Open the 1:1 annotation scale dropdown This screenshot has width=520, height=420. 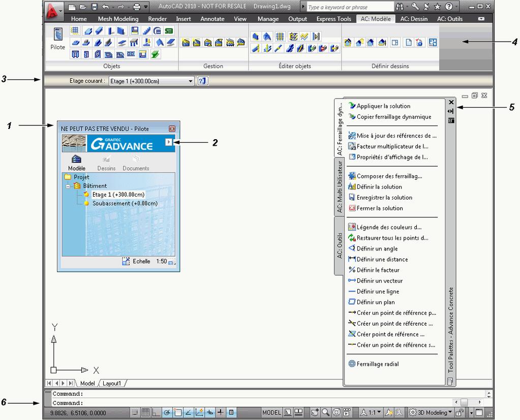click(x=371, y=412)
